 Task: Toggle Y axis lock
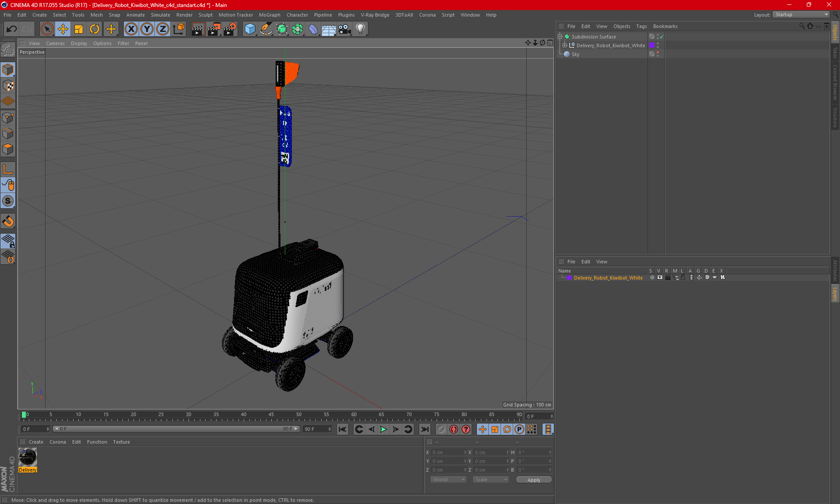(x=147, y=29)
